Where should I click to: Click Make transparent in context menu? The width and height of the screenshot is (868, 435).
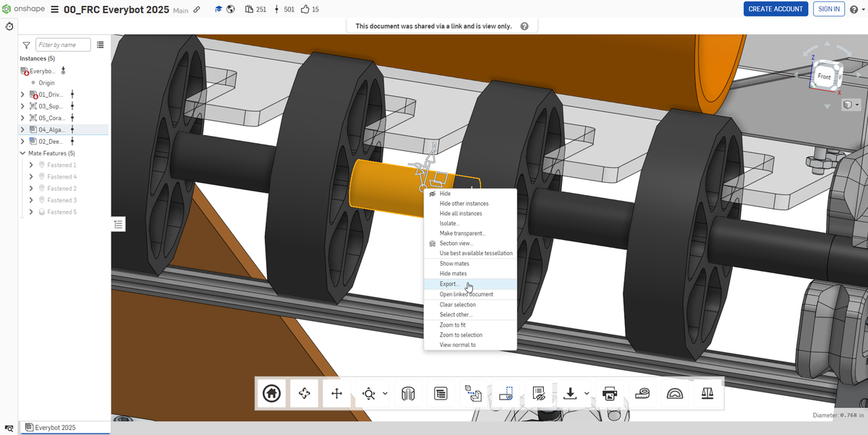462,233
